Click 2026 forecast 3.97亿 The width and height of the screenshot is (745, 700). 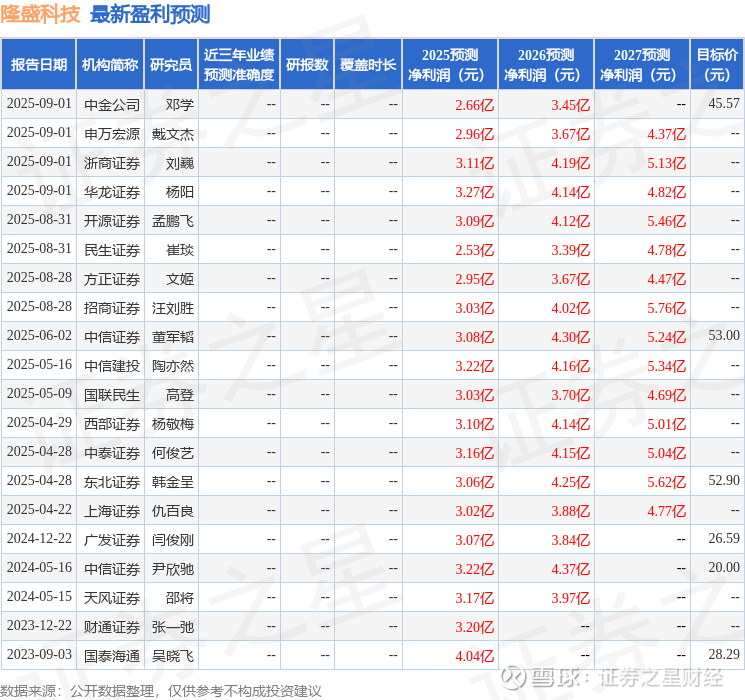pyautogui.click(x=571, y=598)
